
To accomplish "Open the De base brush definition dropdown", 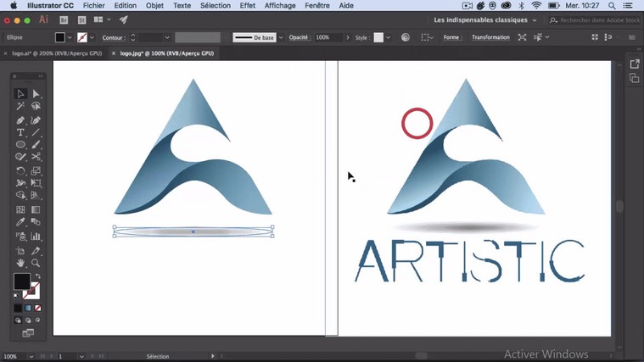I will coord(281,37).
